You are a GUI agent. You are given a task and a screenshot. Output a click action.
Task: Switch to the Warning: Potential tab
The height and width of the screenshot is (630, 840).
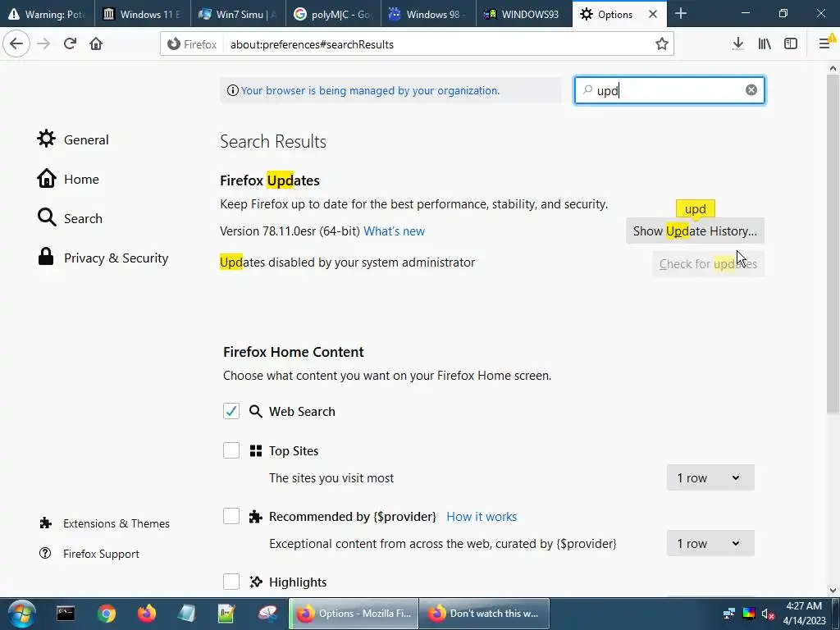47,15
